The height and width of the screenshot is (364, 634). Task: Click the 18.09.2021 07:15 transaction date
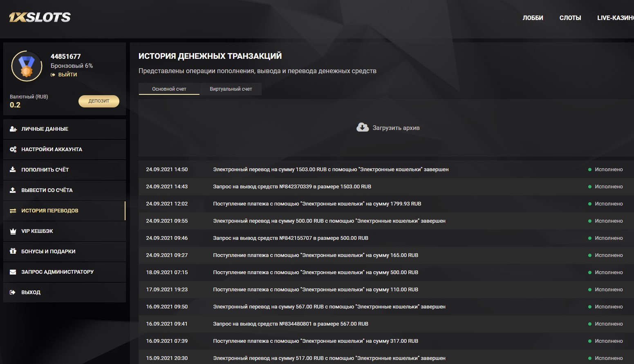(167, 272)
